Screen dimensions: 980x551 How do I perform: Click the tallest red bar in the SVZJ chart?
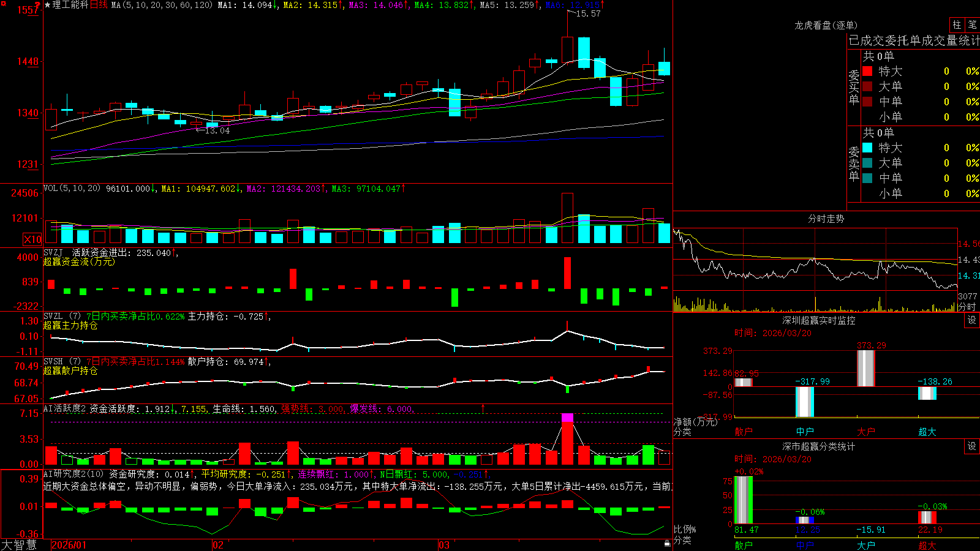coord(567,272)
